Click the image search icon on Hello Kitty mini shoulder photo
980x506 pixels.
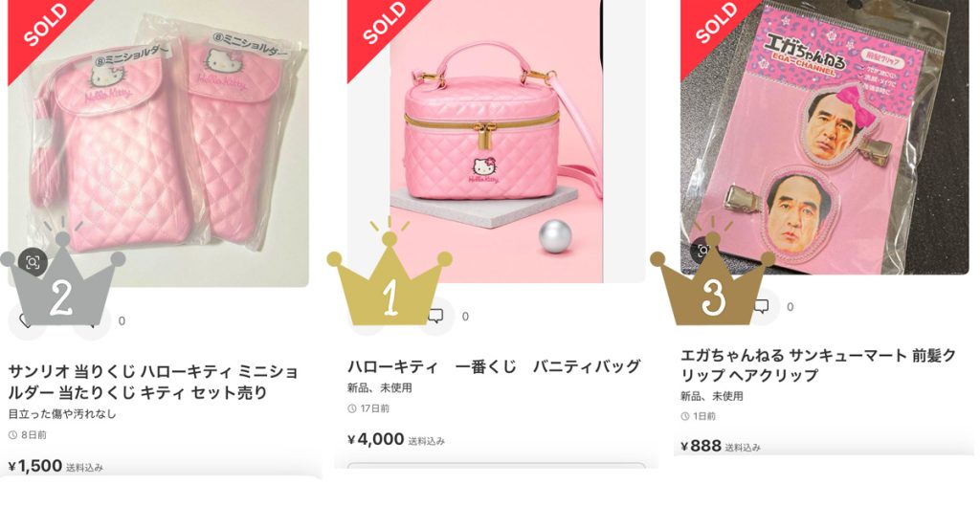(33, 262)
